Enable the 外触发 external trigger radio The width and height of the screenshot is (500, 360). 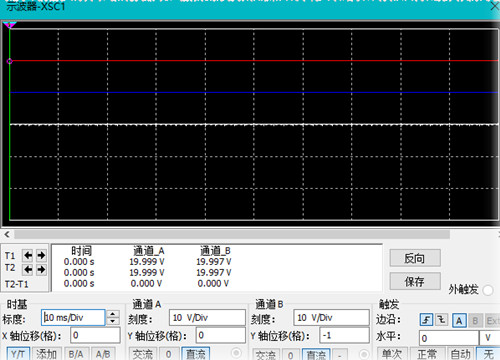click(x=487, y=290)
